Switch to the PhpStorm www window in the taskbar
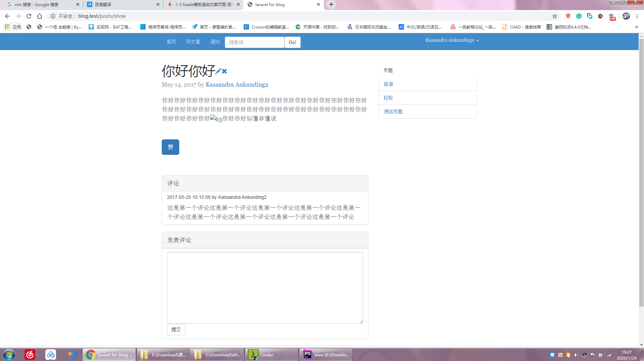 326,355
